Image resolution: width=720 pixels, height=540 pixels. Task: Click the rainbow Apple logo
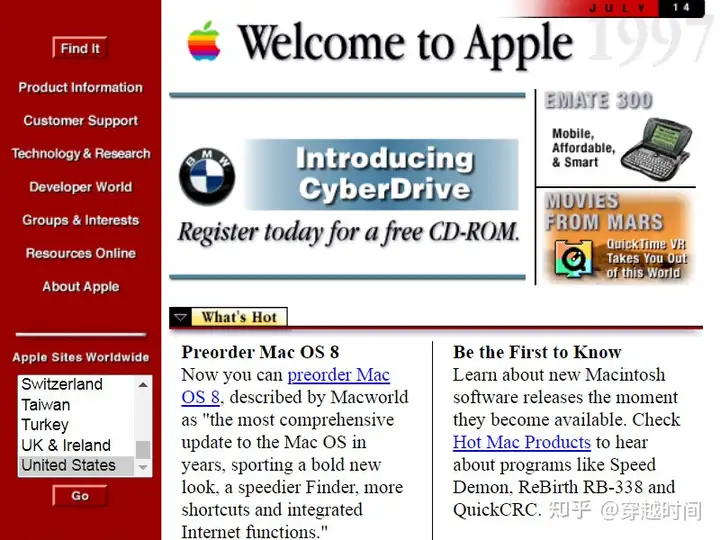click(204, 41)
